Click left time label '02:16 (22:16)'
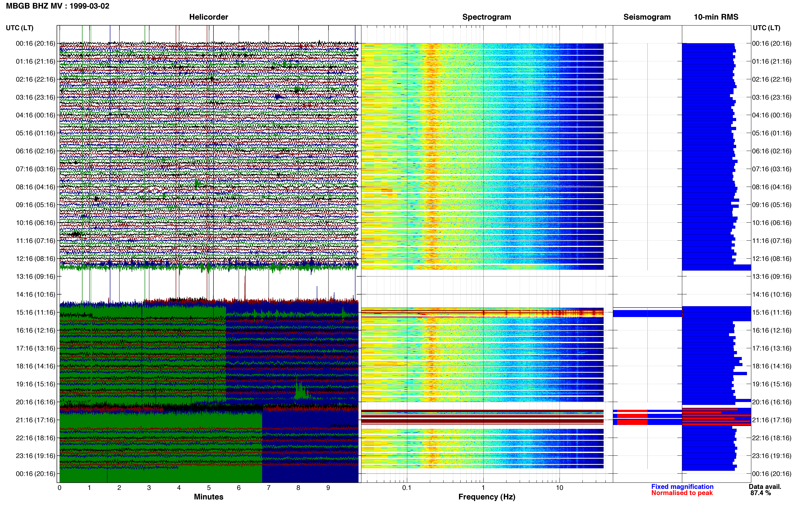Screen dimensions: 812x508 click(35, 79)
